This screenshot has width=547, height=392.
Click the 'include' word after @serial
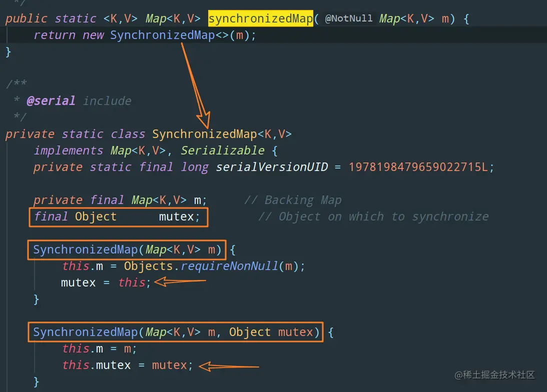click(107, 101)
